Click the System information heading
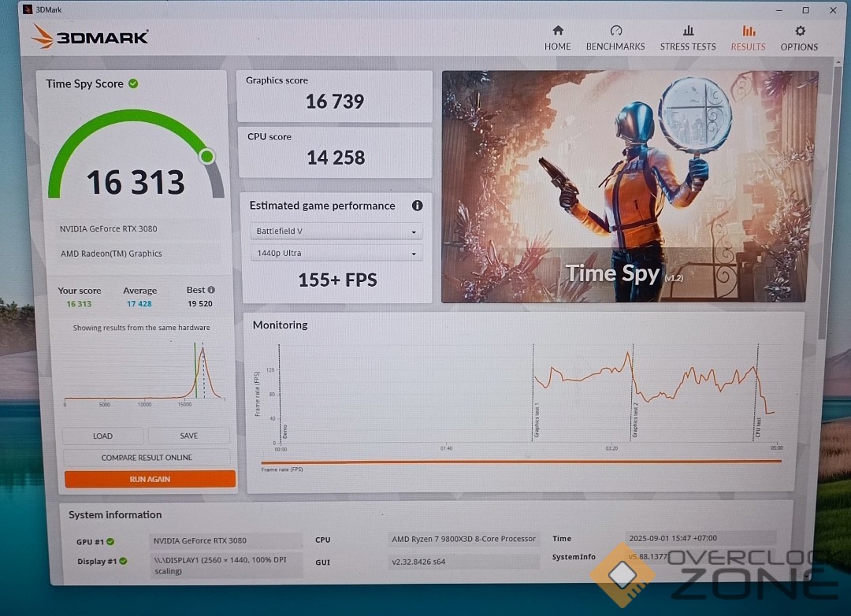 pyautogui.click(x=115, y=514)
